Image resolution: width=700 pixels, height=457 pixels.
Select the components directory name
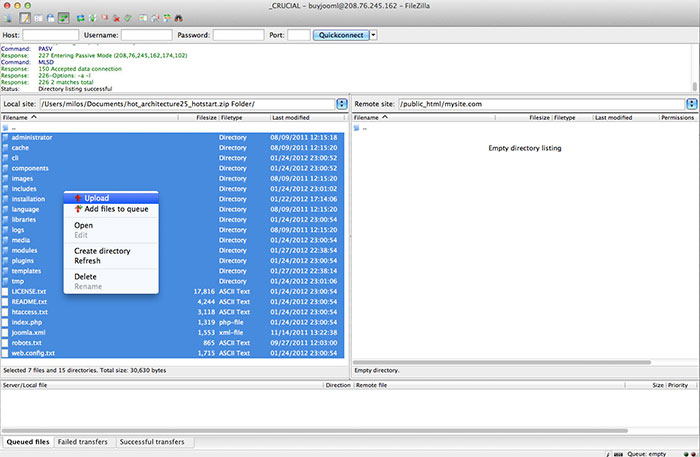pyautogui.click(x=30, y=168)
